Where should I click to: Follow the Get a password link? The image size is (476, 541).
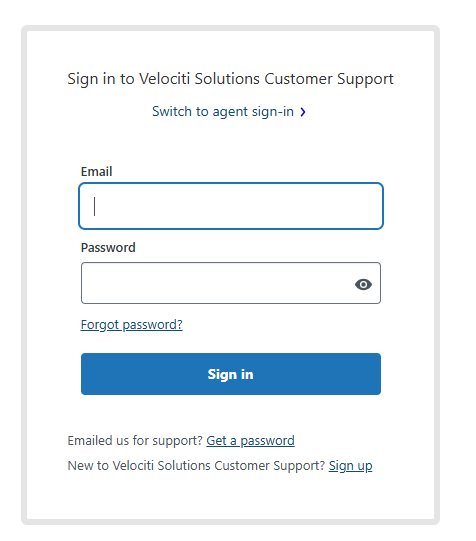[x=250, y=441]
